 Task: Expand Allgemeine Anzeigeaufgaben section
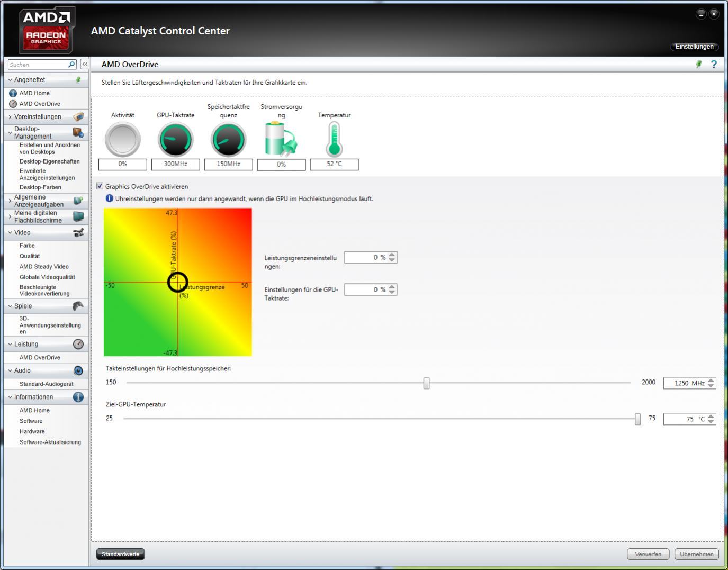pyautogui.click(x=10, y=201)
